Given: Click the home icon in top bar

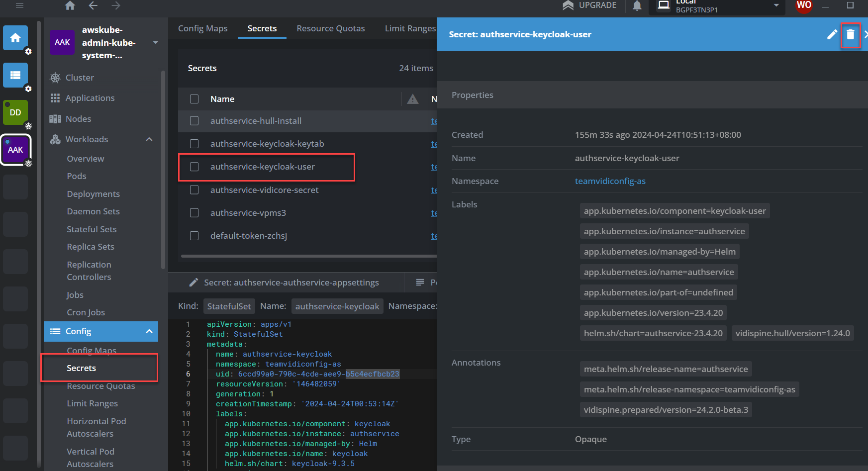Looking at the screenshot, I should tap(70, 5).
